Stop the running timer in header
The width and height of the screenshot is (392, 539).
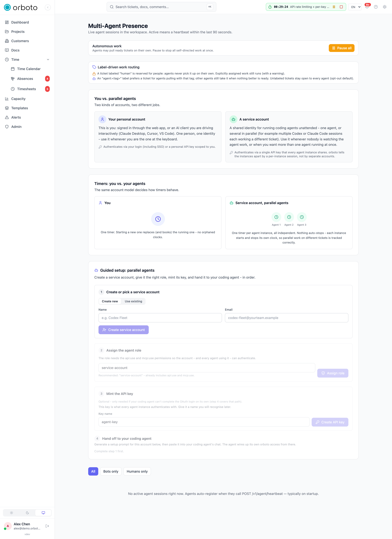pyautogui.click(x=341, y=7)
